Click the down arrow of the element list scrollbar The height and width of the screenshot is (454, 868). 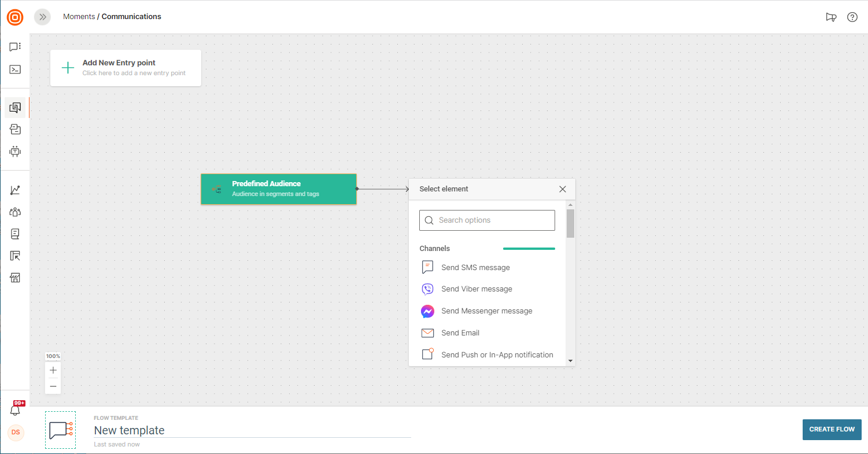(x=570, y=361)
